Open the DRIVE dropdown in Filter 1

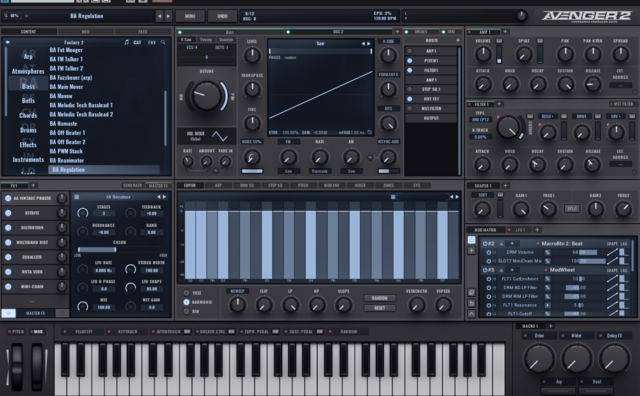point(581,116)
